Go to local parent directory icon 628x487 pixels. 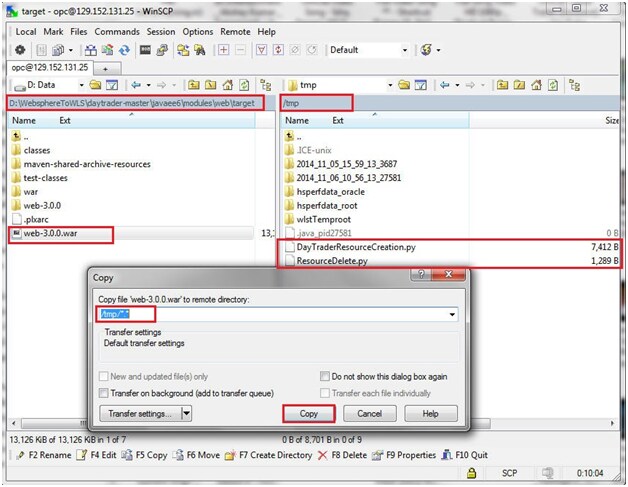click(194, 85)
